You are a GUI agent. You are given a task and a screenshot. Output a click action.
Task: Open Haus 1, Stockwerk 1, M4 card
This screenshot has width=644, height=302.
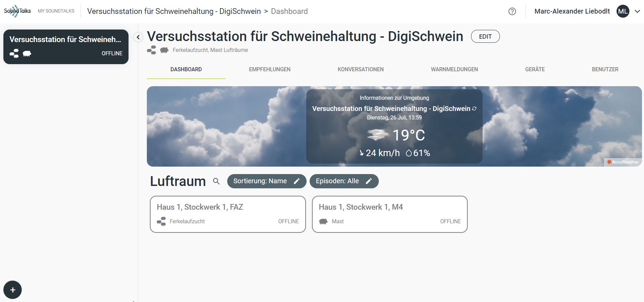pyautogui.click(x=390, y=214)
